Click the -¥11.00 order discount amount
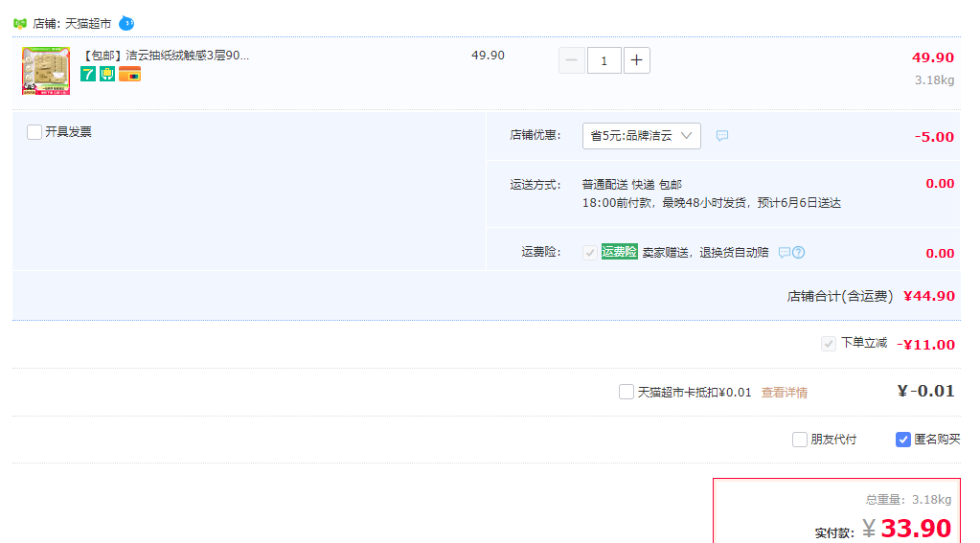 [925, 345]
